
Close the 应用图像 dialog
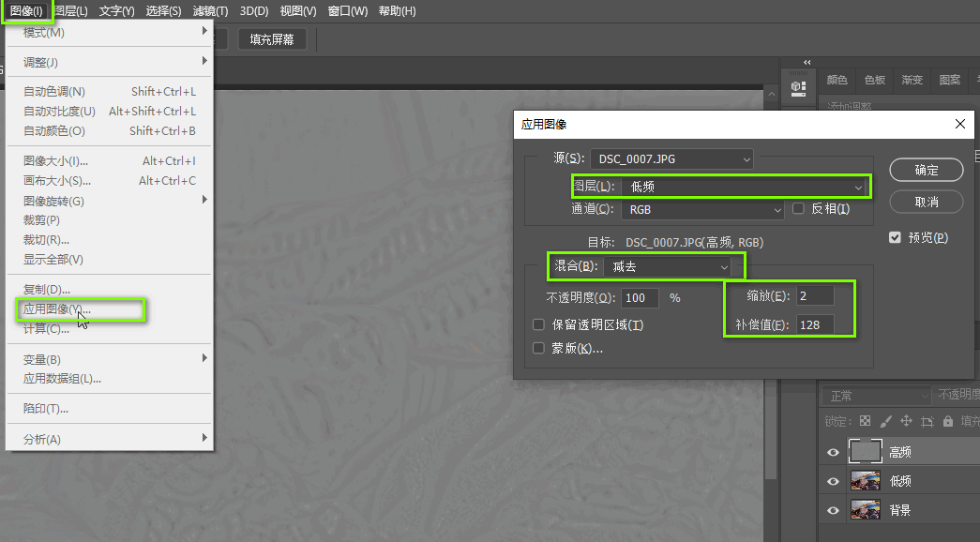pyautogui.click(x=960, y=124)
